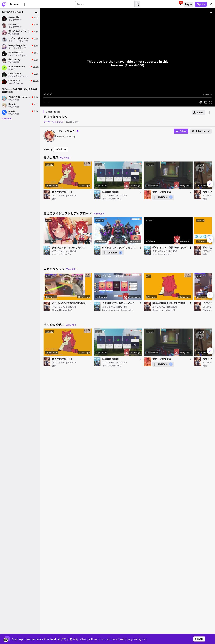Screen dimensions: 215x644
Task: Expand Chapters of 常闇トワとヴァロ in 最近の配信
Action: click(x=163, y=197)
